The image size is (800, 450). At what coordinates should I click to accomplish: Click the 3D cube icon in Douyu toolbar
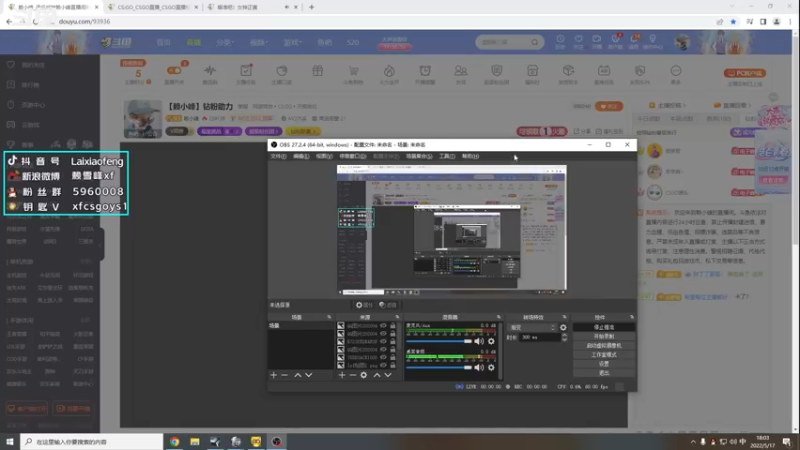point(568,71)
